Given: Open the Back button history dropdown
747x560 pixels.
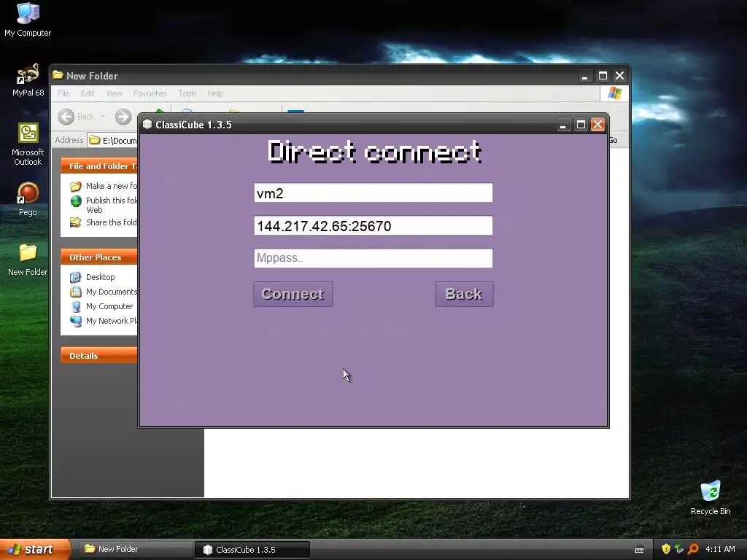Looking at the screenshot, I should (x=103, y=117).
